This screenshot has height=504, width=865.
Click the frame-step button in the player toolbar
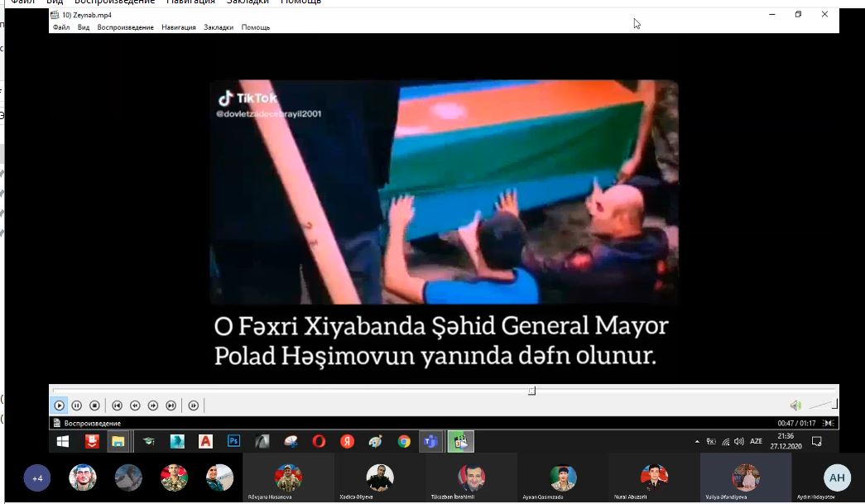193,406
